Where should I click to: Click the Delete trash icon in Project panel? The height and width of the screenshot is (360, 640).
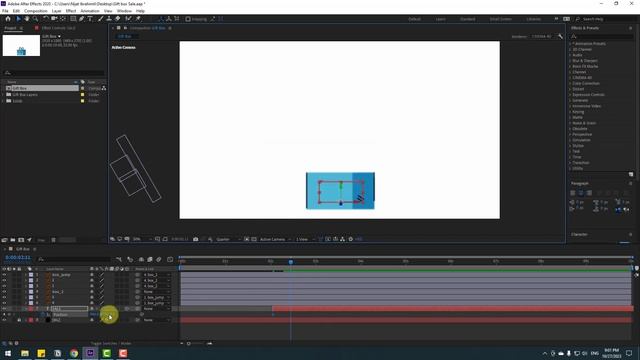click(x=53, y=240)
